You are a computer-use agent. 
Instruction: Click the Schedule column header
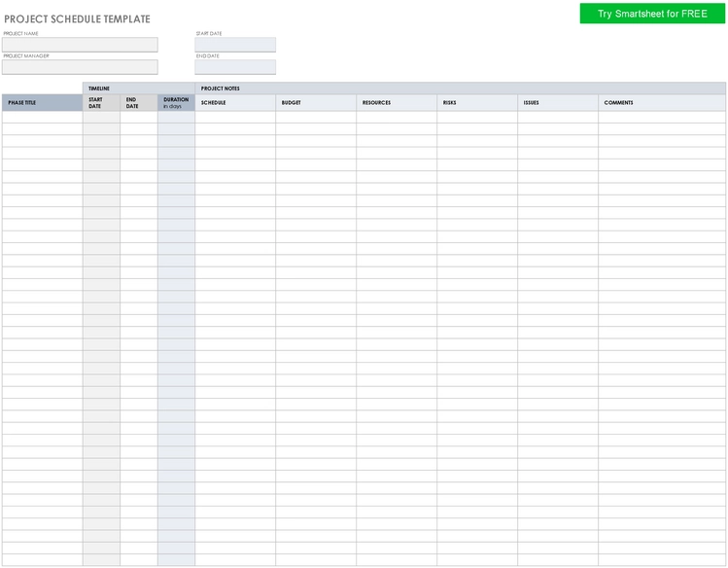235,103
